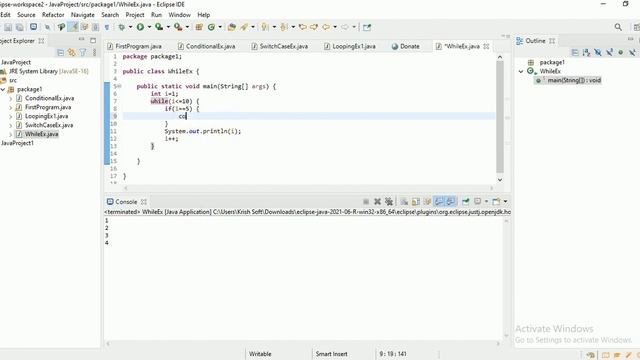Viewport: 640px width, 360px height.
Task: Click the Clear Console icon
Action: pos(404,202)
